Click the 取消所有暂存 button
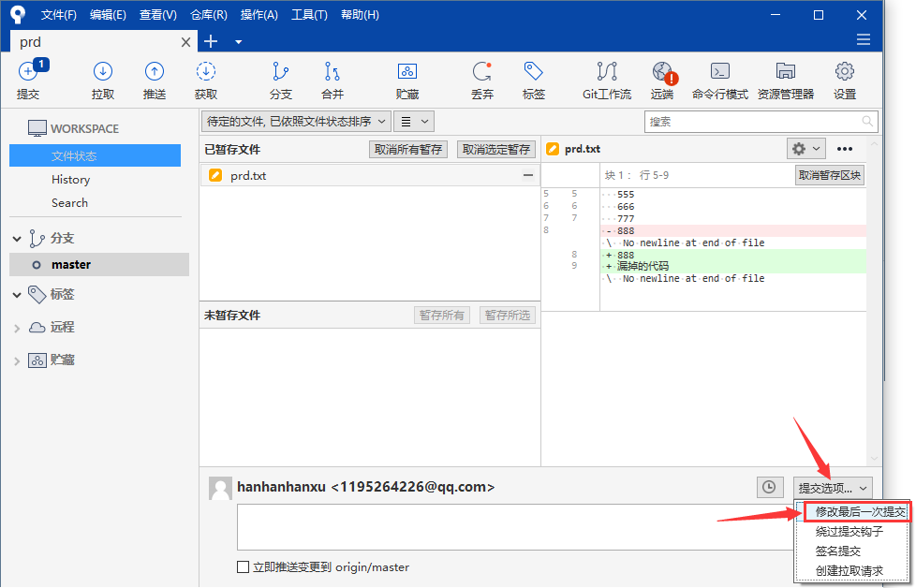 [x=408, y=150]
